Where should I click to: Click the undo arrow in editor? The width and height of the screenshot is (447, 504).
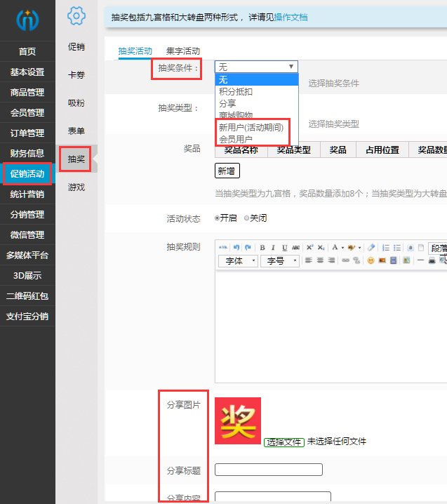(x=236, y=248)
